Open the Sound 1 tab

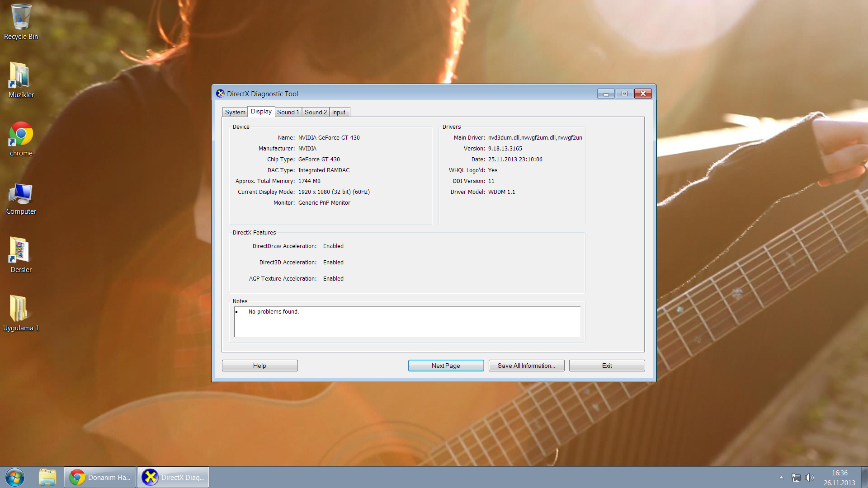pyautogui.click(x=288, y=112)
